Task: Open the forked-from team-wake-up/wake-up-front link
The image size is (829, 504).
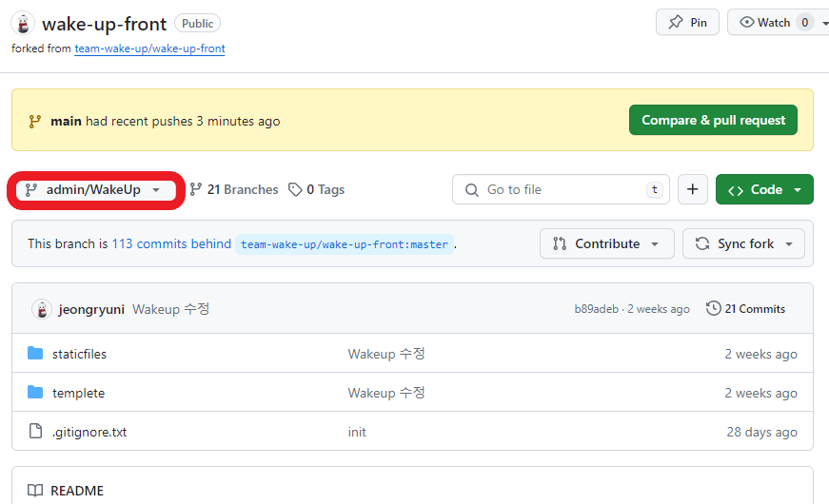Action: click(x=149, y=48)
